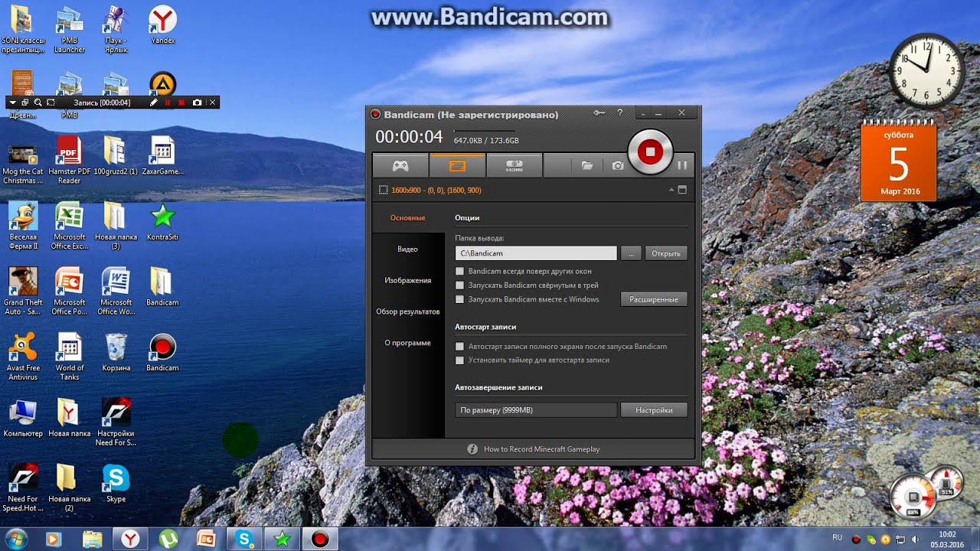This screenshot has width=980, height=551.
Task: Click Bandicam record icon in taskbar
Action: 320,539
